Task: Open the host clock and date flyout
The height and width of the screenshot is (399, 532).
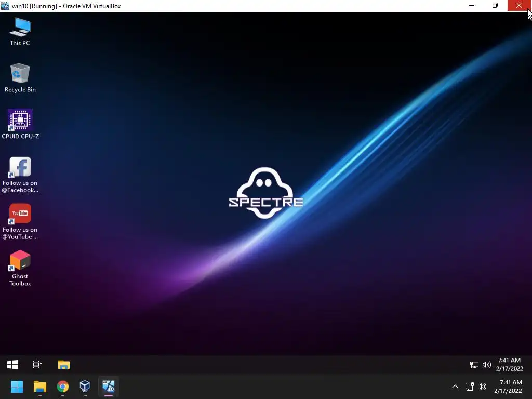Action: 508,387
